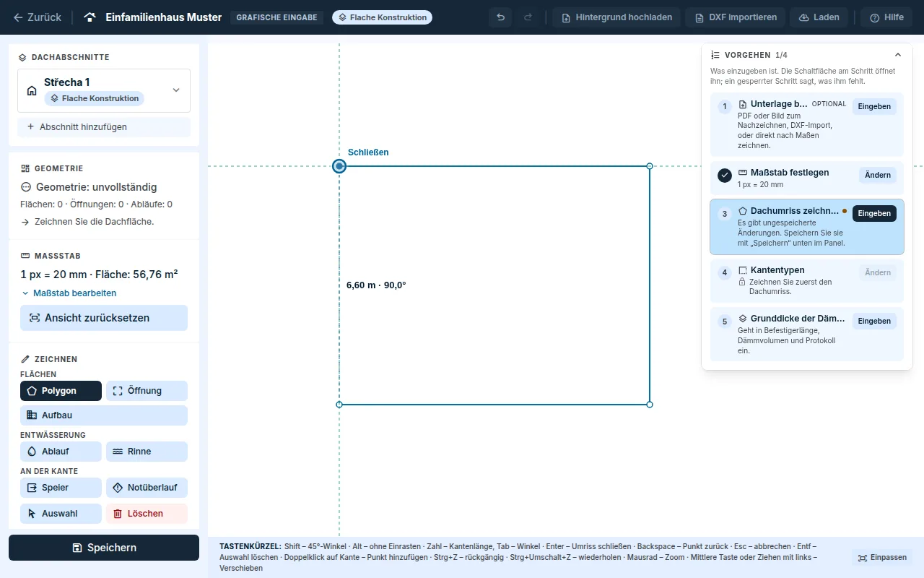
Task: Click Eingeben for Dachumriss zeichnen
Action: click(x=874, y=214)
